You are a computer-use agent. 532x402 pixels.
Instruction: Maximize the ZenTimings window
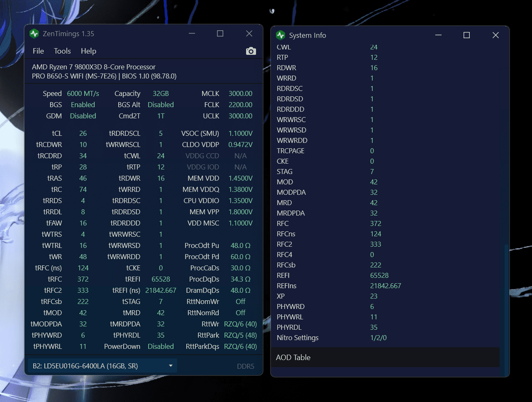[x=220, y=34]
